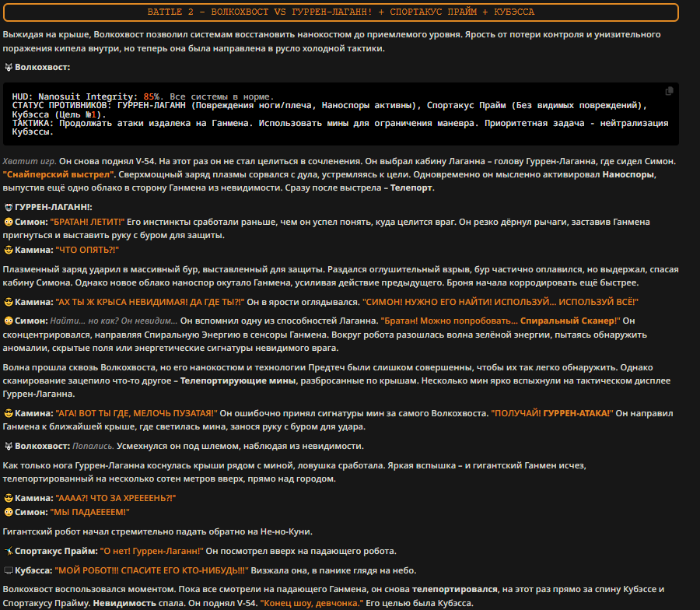Click "Гигантский робот начал стремительно падать" sentence
The width and height of the screenshot is (700, 610).
158,532
